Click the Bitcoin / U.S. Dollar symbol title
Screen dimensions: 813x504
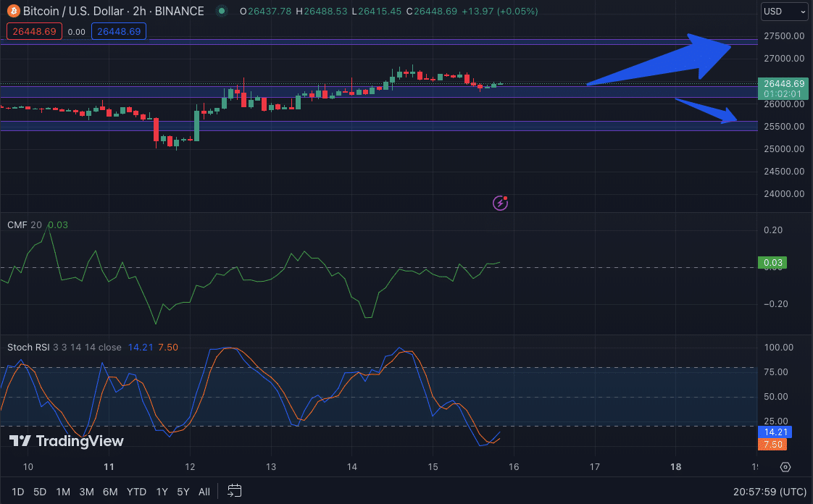point(74,11)
